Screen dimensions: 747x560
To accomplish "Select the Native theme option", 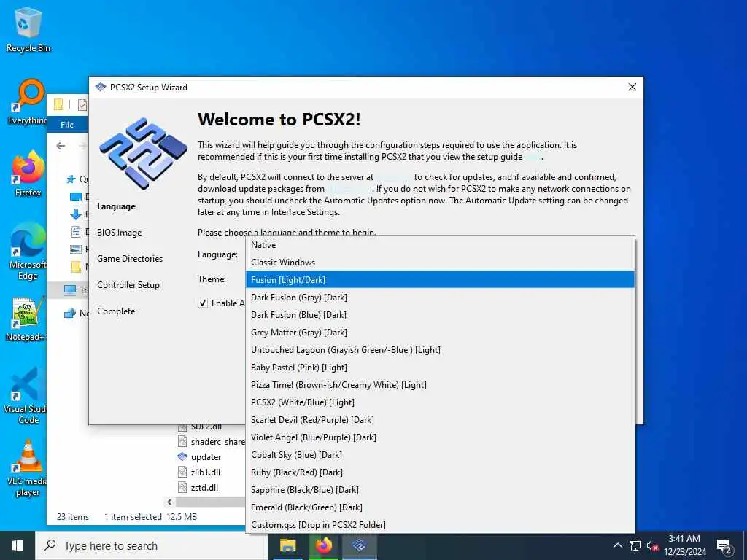I will pos(440,245).
